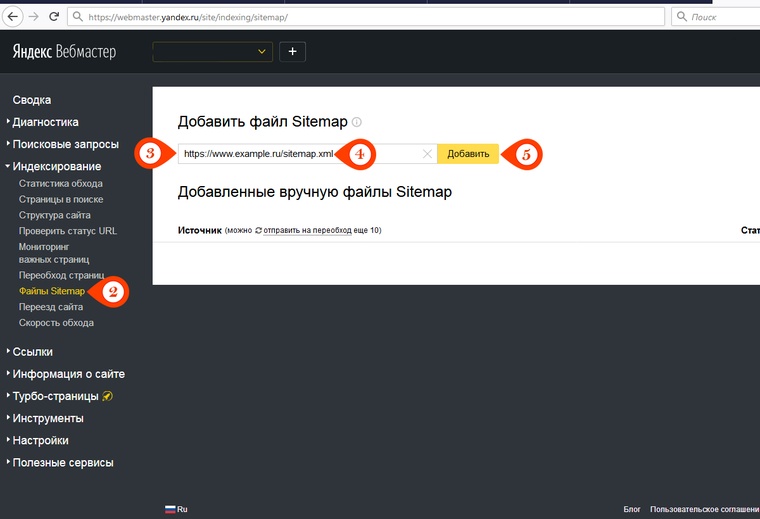Screen dimensions: 760x519
Task: Collapse the Индексирование section
Action: point(56,166)
